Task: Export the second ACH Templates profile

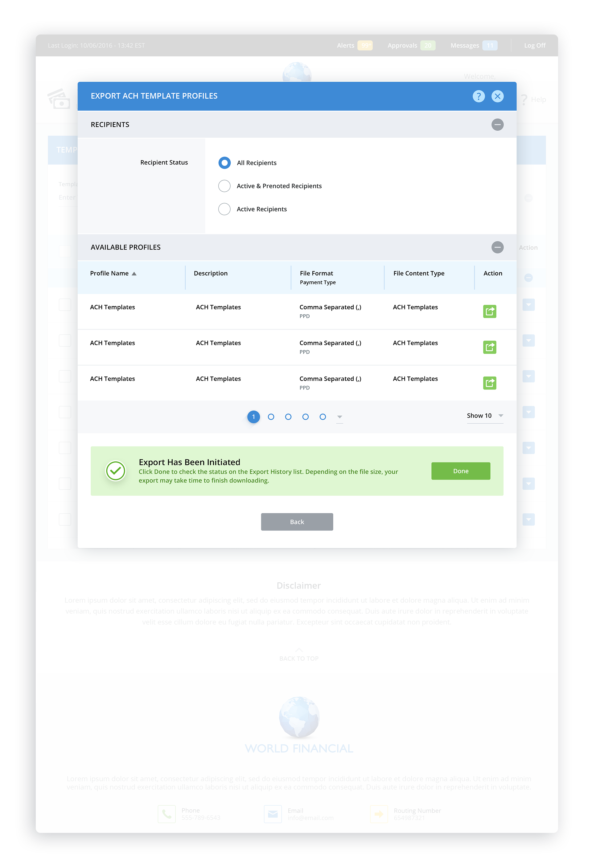Action: pos(489,347)
